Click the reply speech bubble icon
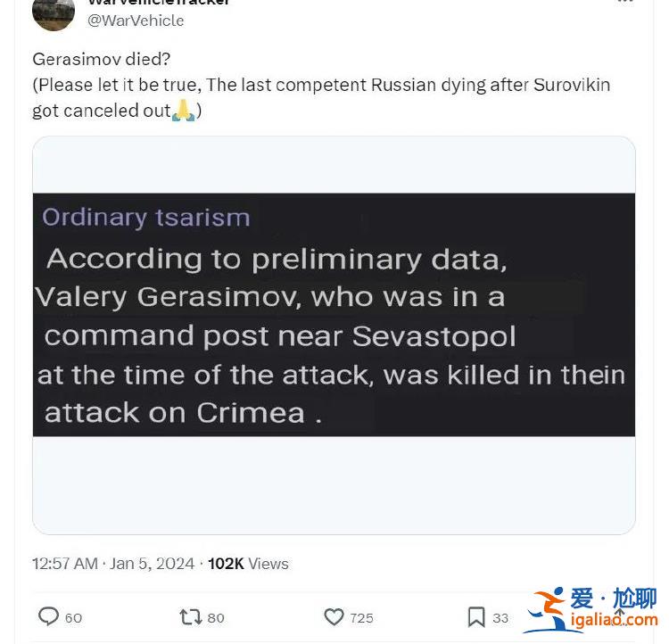The width and height of the screenshot is (669, 644). tap(49, 616)
